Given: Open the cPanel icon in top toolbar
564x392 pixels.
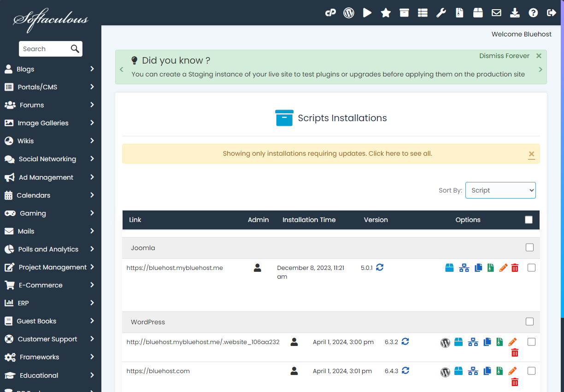Looking at the screenshot, I should pos(330,13).
